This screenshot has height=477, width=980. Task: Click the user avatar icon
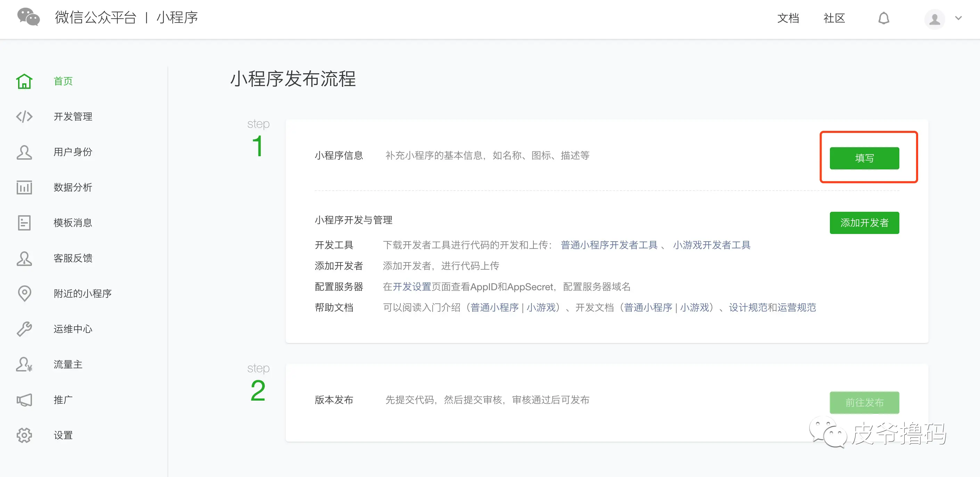934,19
